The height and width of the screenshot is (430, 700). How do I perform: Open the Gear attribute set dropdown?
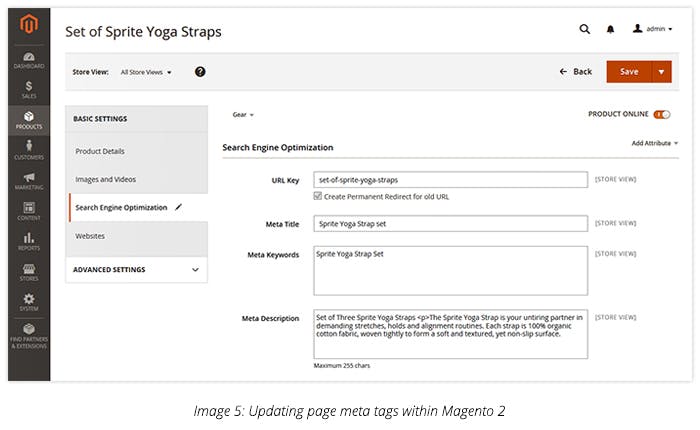[x=243, y=115]
